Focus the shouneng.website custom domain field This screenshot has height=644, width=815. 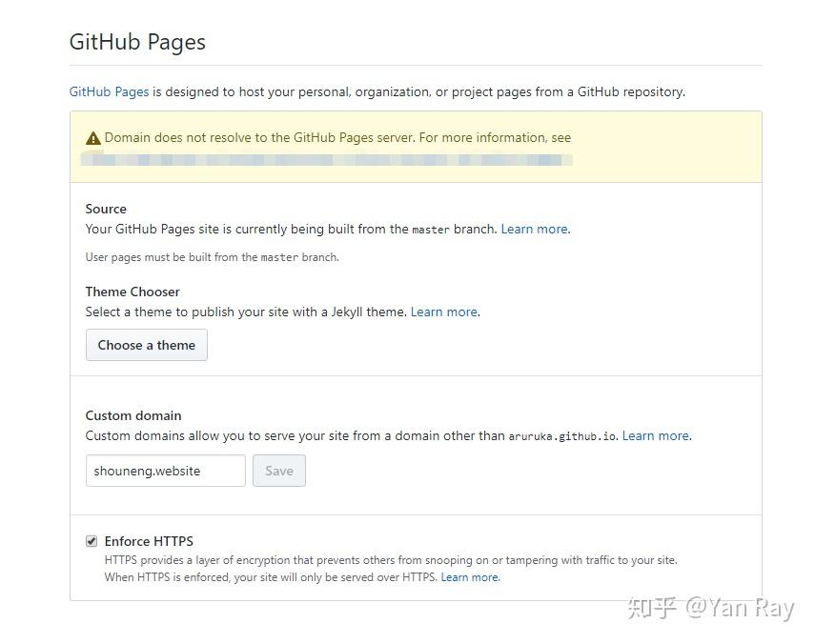coord(165,471)
